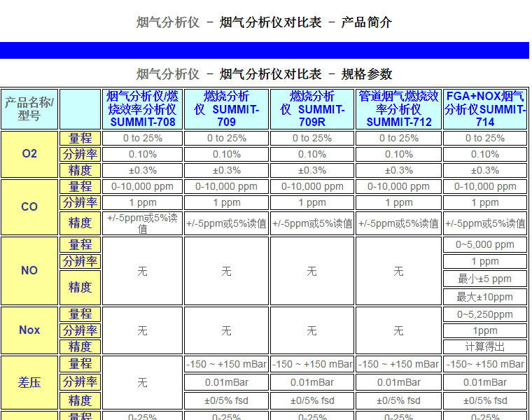Viewport: 532px width, 420px height.
Task: Click the Nox 分辨率 label cell
Action: (x=80, y=330)
